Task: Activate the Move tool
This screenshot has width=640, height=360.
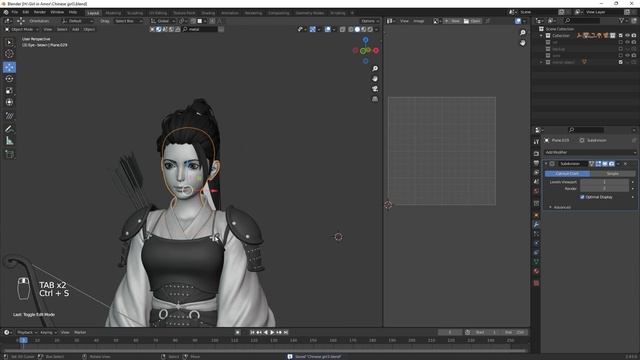Action: click(9, 67)
